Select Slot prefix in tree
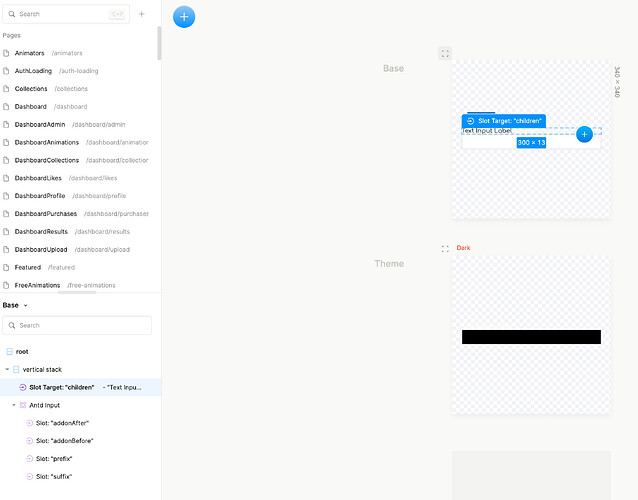 81,459
